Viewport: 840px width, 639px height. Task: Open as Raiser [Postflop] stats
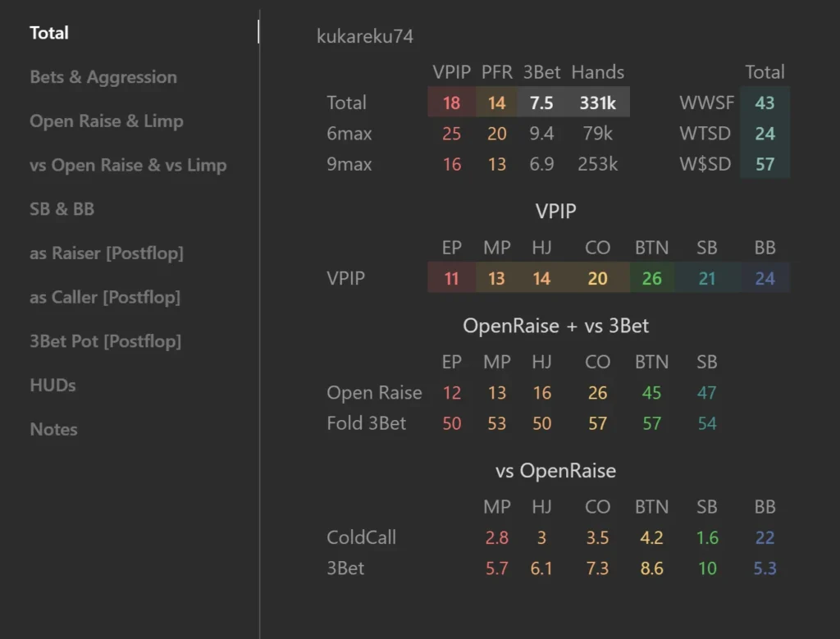107,253
